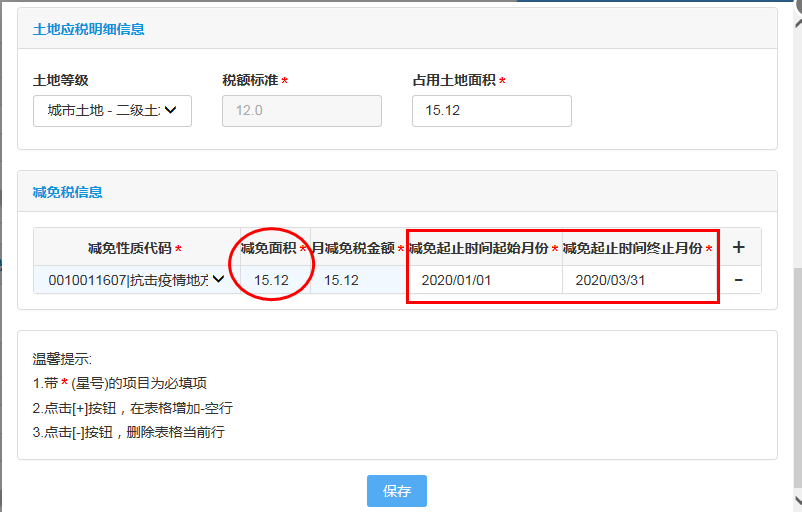Open the 减免性质代码 dropdown
The width and height of the screenshot is (802, 512).
click(x=137, y=280)
